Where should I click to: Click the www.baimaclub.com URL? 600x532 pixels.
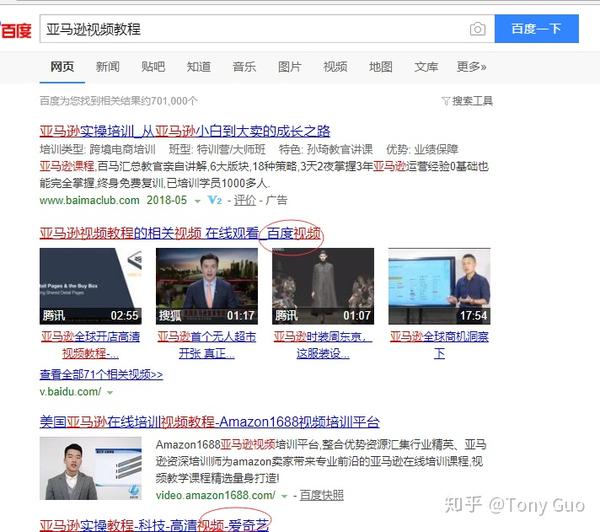tap(90, 200)
